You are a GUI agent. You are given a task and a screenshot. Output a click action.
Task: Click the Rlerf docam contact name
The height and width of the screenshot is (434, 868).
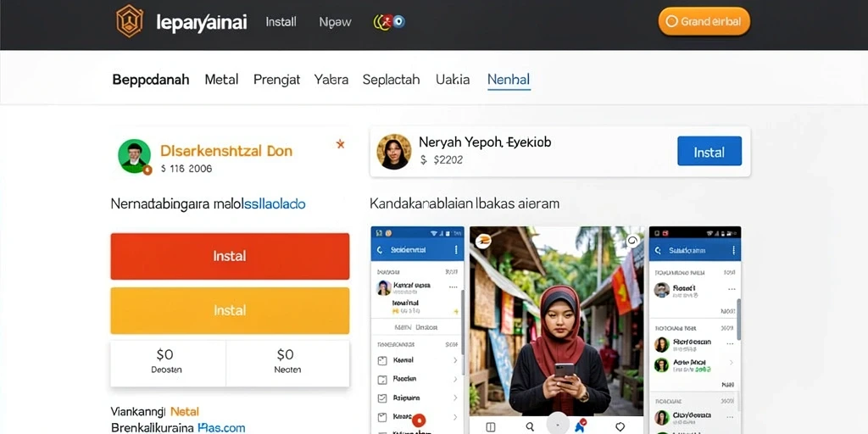pos(692,342)
